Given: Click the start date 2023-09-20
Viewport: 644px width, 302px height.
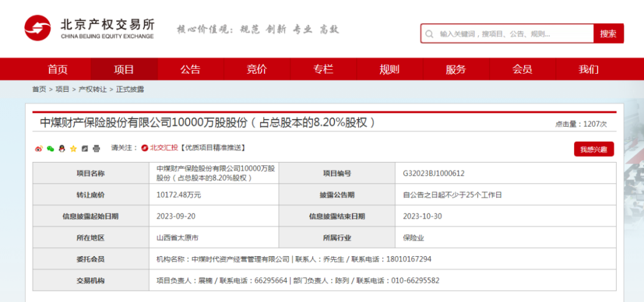Looking at the screenshot, I should coord(176,216).
